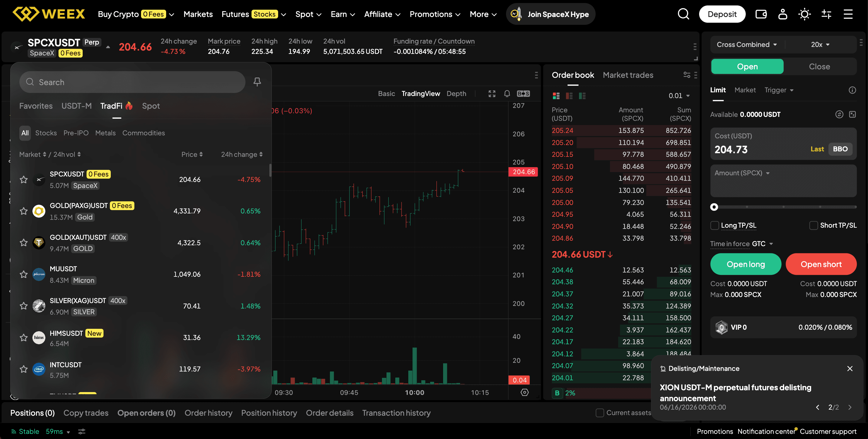Favorite SPCXUSDT with the star icon
The height and width of the screenshot is (439, 868).
[x=24, y=179]
